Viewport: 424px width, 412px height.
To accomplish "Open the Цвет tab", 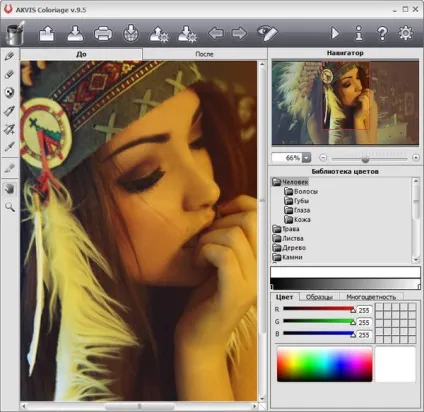I will click(x=284, y=297).
